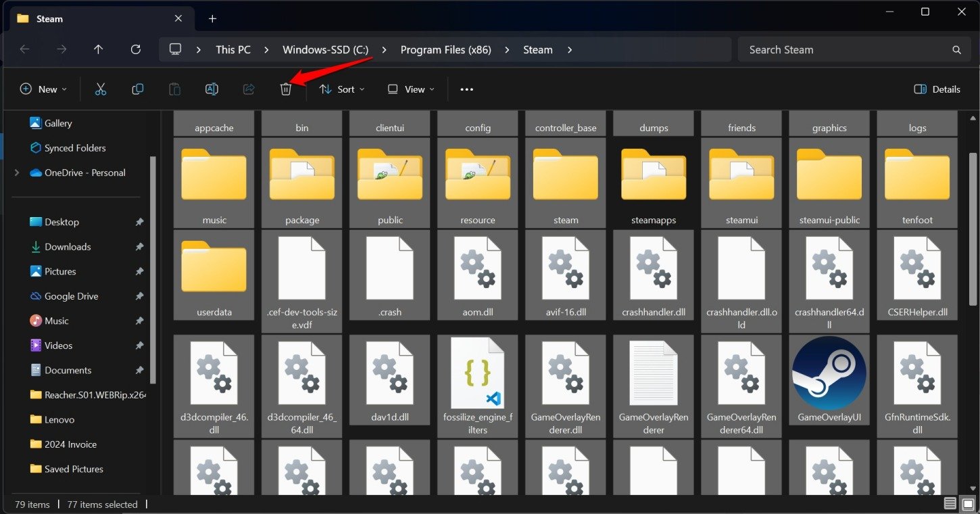Open the See more ellipsis menu

(x=466, y=89)
